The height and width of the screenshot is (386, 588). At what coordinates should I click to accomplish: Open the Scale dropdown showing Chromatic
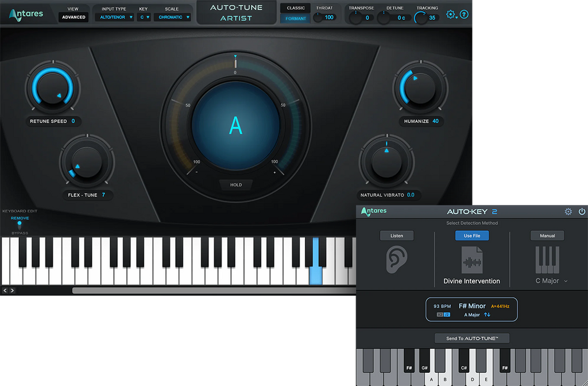pos(172,17)
